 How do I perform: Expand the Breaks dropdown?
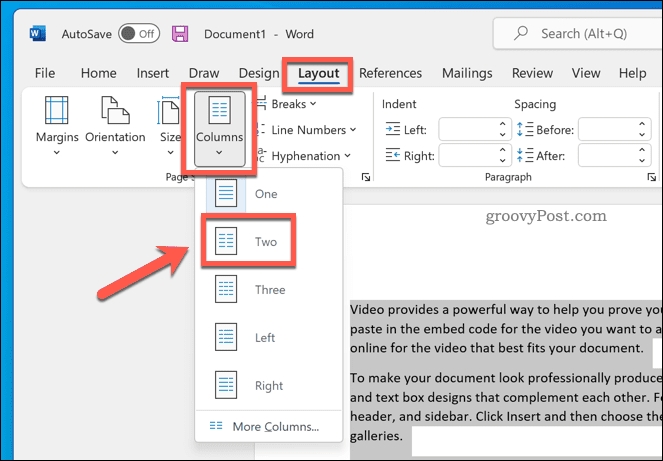[293, 104]
